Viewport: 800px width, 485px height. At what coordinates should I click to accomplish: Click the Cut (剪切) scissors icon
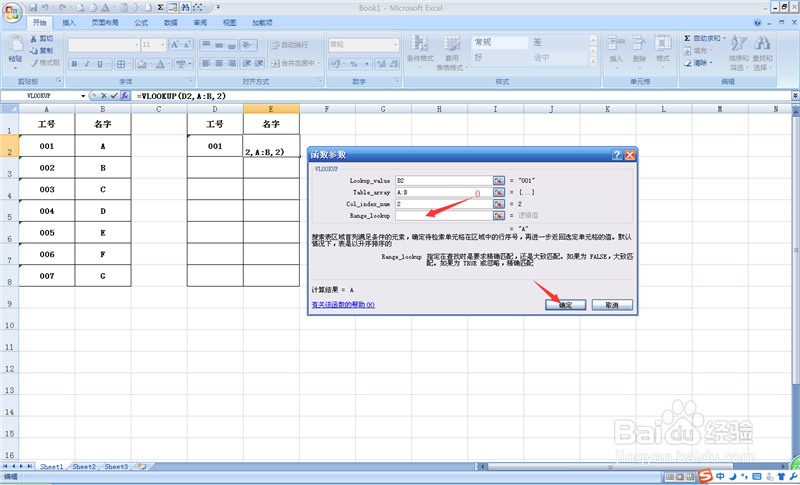pos(34,39)
